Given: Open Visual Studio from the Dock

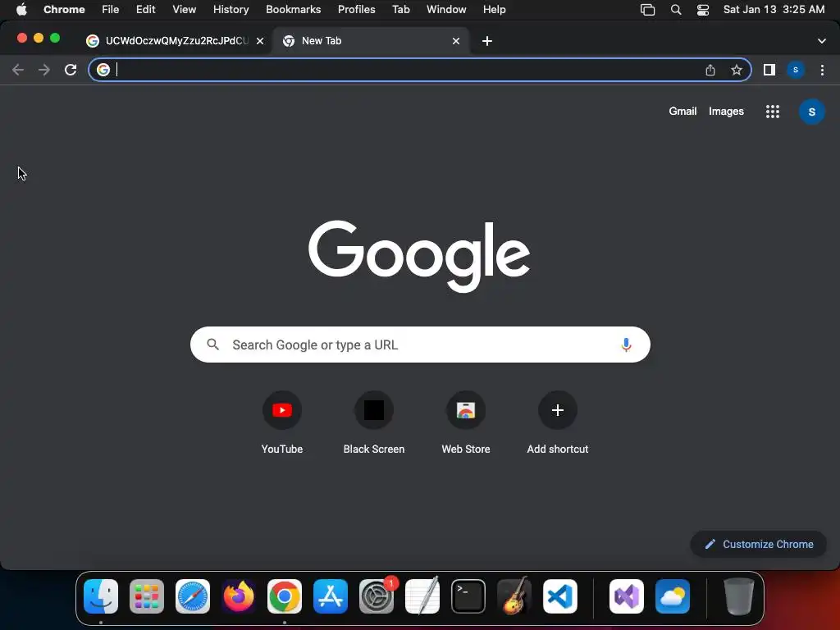Looking at the screenshot, I should 627,596.
